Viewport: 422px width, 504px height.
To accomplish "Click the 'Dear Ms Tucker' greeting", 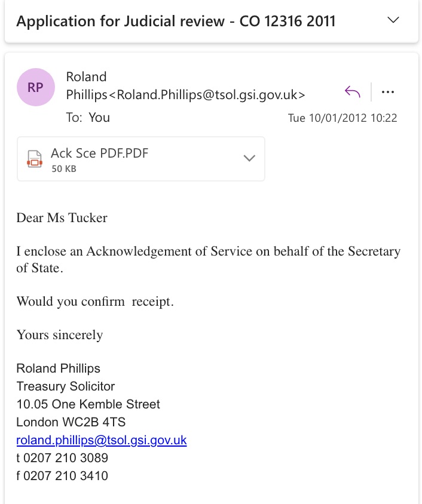I will click(x=62, y=218).
